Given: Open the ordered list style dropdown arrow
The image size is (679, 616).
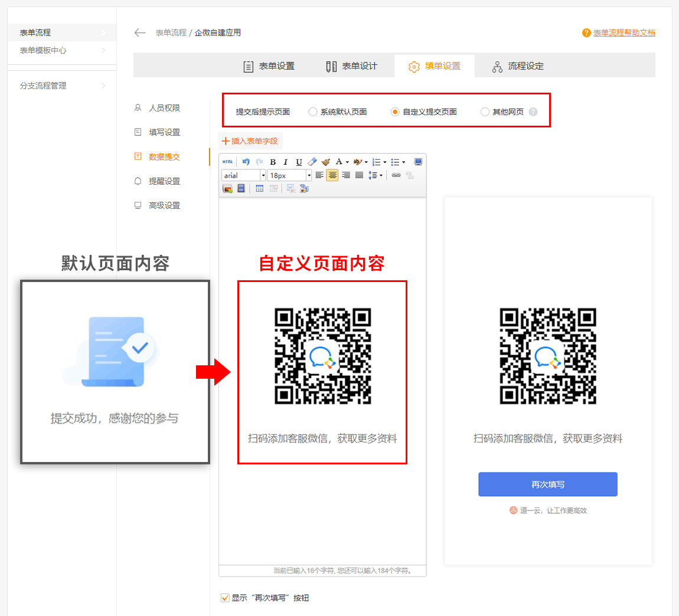Looking at the screenshot, I should 384,162.
